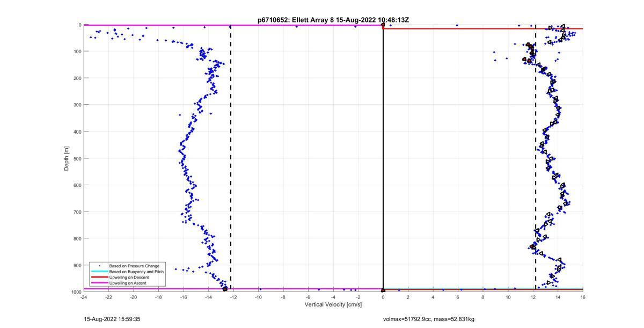Screen dimensions: 644x328
Task: Click the 'volmax=51792.9cc, mass=52.831kg' annotation
Action: click(428, 319)
